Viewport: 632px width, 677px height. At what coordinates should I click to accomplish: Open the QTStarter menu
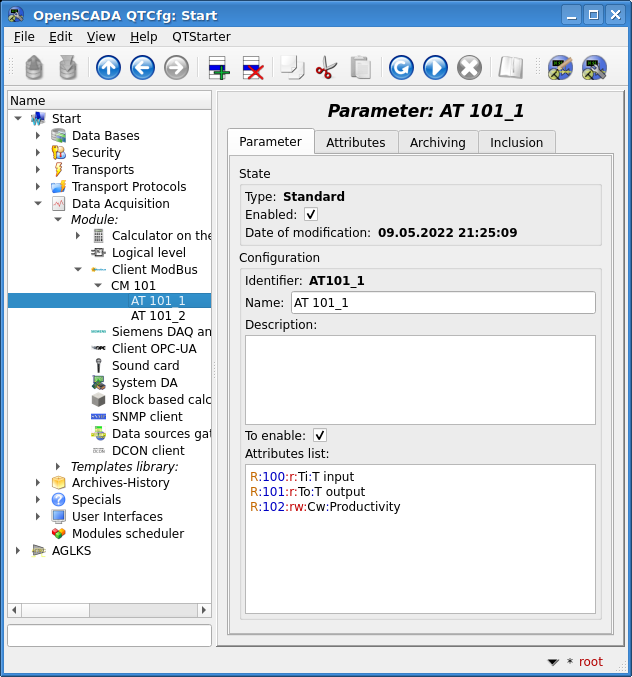[201, 37]
